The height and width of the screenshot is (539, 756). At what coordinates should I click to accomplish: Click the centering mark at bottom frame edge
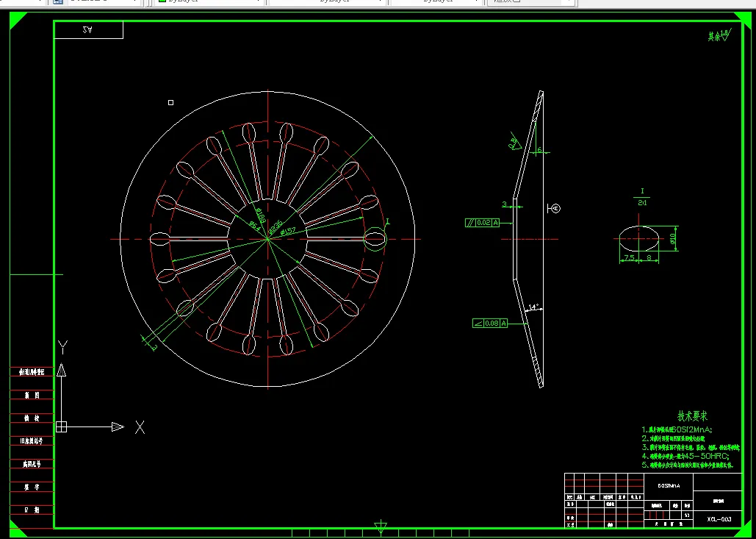click(x=381, y=527)
